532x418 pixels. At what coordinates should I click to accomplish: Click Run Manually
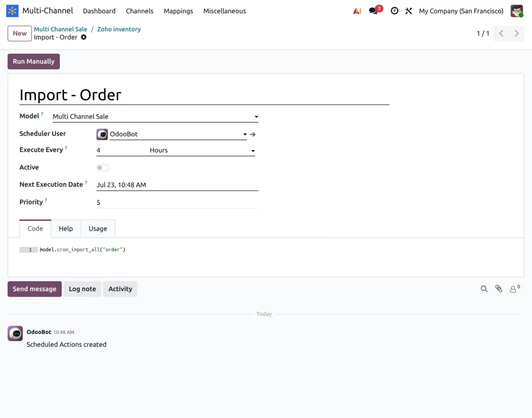pyautogui.click(x=34, y=62)
